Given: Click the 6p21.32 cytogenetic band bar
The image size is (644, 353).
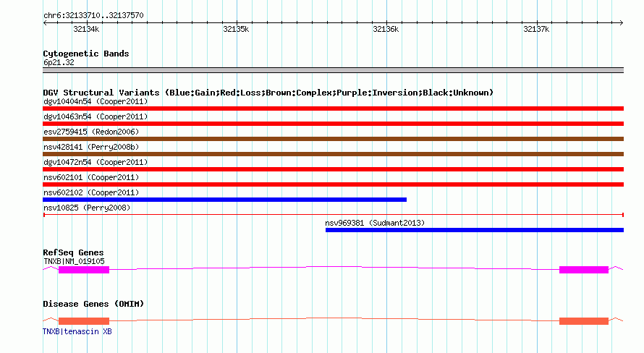Looking at the screenshot, I should tap(333, 70).
